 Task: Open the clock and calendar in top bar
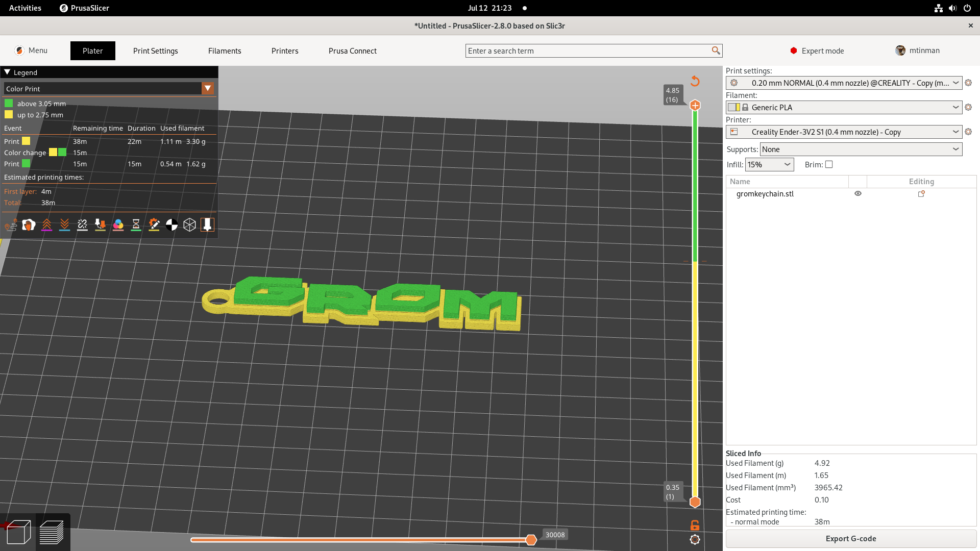[489, 8]
